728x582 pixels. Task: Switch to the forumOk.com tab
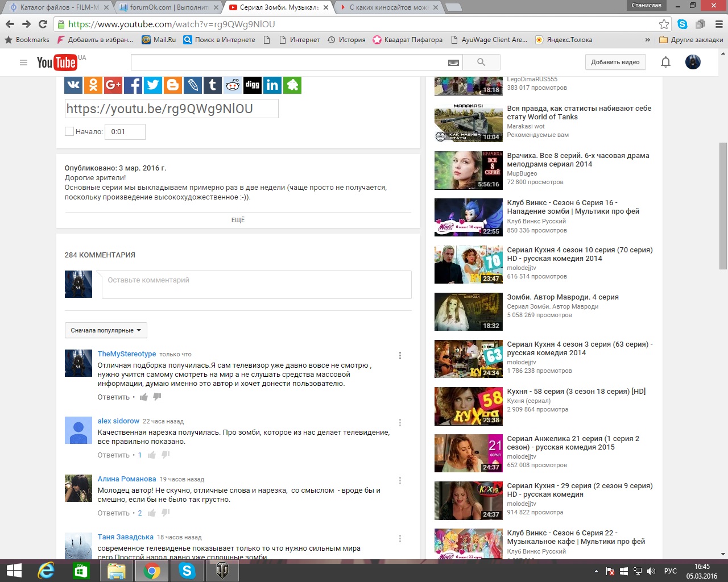[170, 7]
